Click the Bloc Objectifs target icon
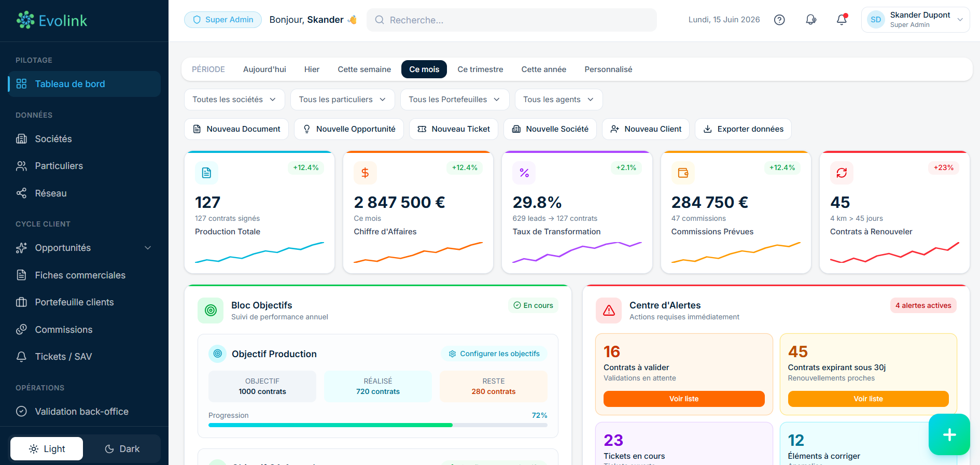Image resolution: width=980 pixels, height=465 pixels. pos(211,310)
